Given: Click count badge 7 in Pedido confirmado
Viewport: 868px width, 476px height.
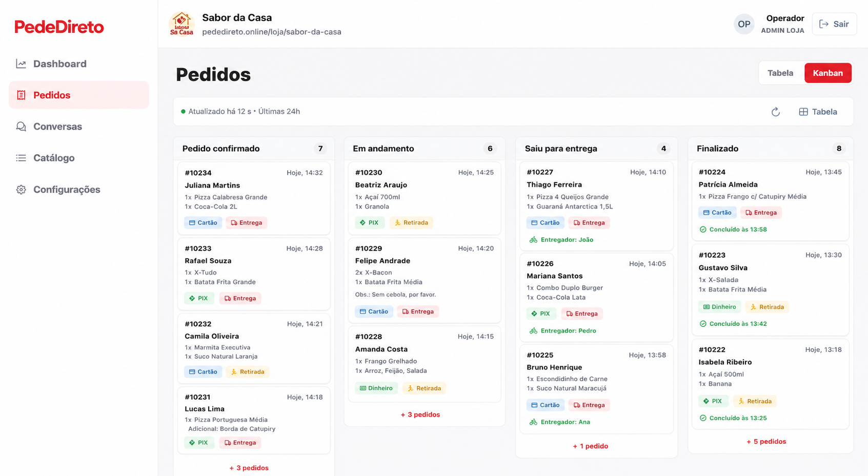Looking at the screenshot, I should tap(320, 149).
